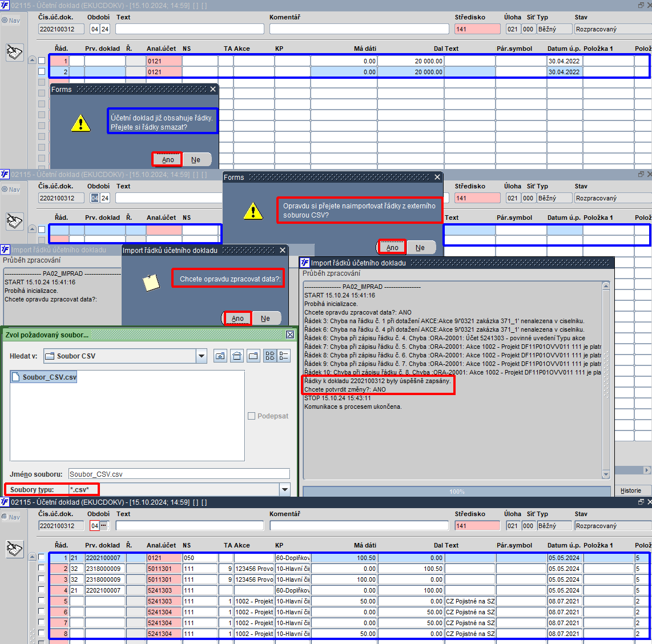Click Ano in 'Chcete opravdu zpracovat data' dialog
The image size is (652, 644).
238,319
